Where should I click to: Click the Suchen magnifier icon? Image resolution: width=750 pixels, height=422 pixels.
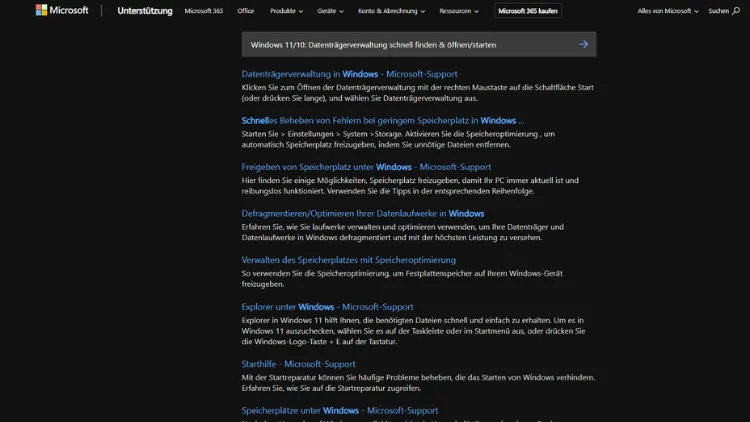click(x=736, y=11)
